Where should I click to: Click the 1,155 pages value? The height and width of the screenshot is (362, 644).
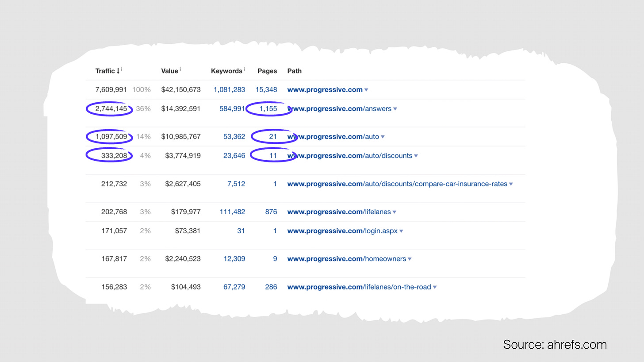pyautogui.click(x=268, y=108)
